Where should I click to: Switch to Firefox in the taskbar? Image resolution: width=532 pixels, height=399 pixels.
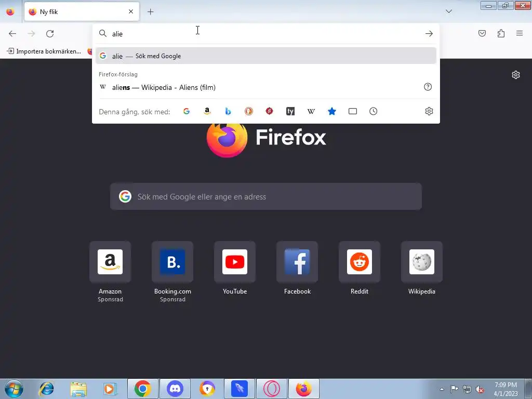click(303, 389)
